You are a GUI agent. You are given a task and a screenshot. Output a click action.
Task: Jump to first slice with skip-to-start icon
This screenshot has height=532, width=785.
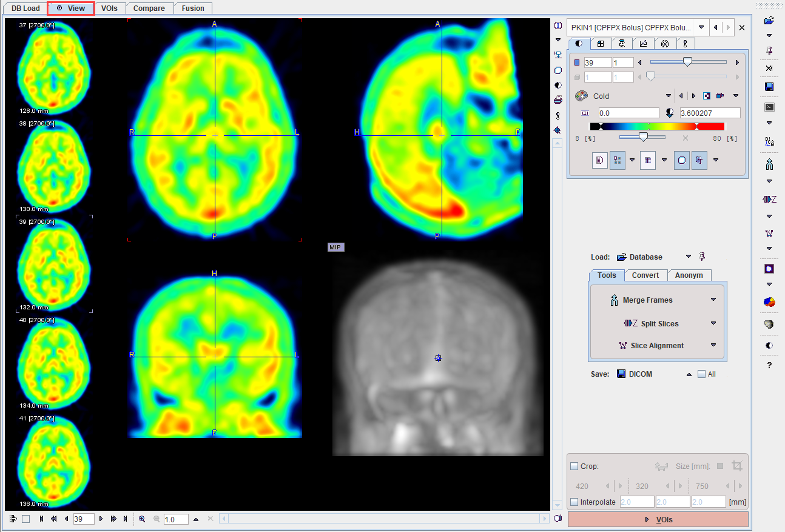click(x=42, y=519)
